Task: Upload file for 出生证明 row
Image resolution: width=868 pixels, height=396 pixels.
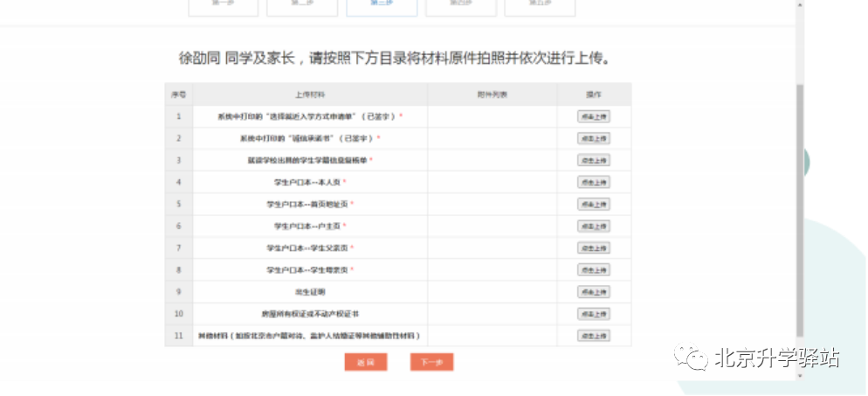Action: pyautogui.click(x=594, y=292)
